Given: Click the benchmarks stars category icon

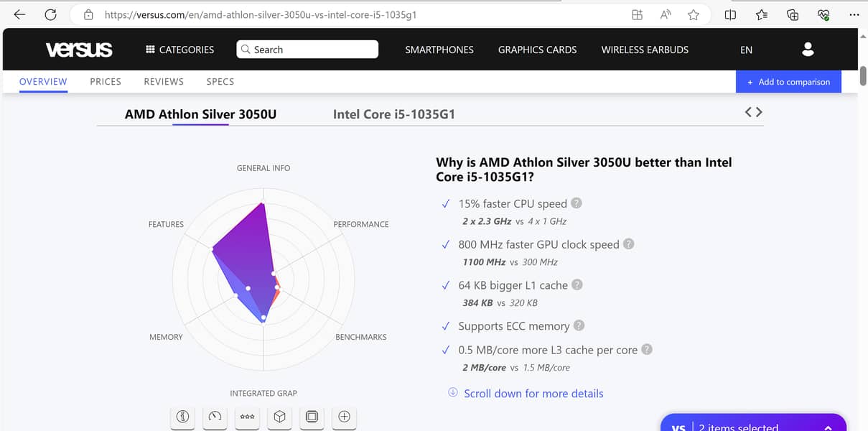Looking at the screenshot, I should (247, 417).
